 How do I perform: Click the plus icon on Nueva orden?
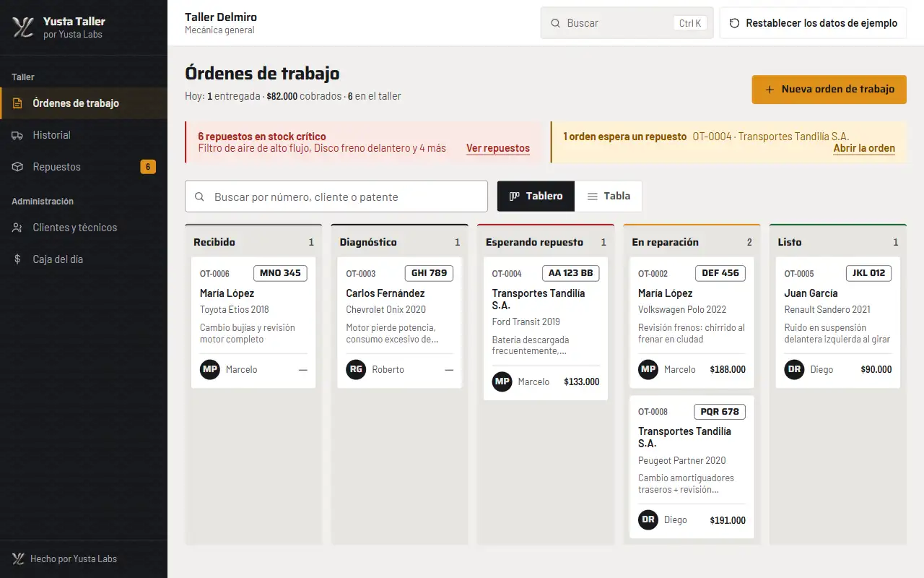pyautogui.click(x=770, y=90)
